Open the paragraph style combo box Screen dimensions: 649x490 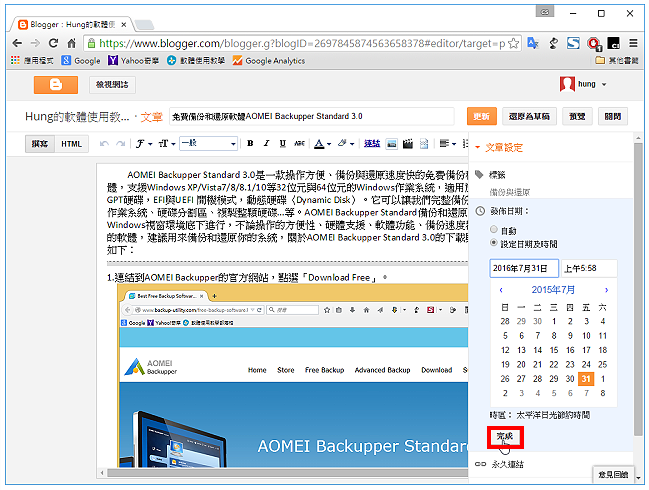(208, 144)
